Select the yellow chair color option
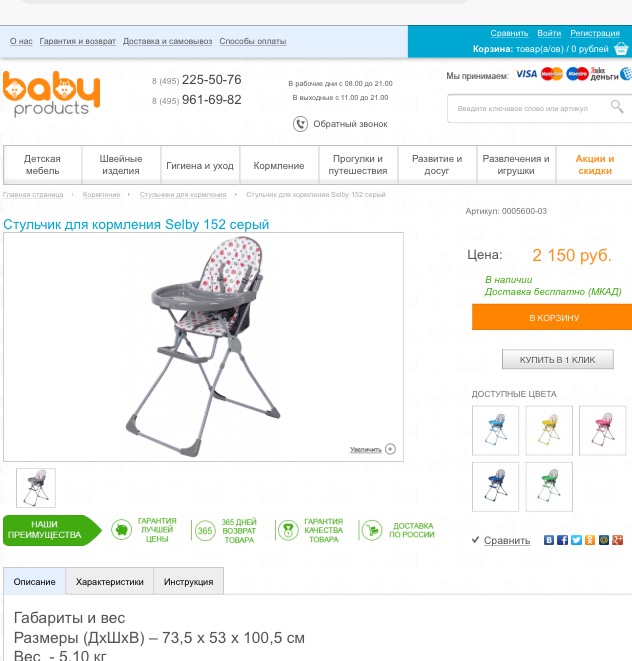This screenshot has width=632, height=661. pos(549,430)
